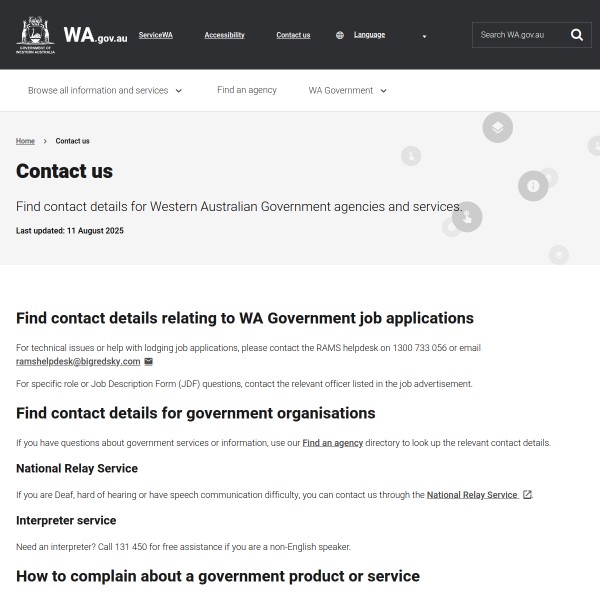600x600 pixels.
Task: Navigate to Home via the breadcrumb
Action: (x=25, y=141)
